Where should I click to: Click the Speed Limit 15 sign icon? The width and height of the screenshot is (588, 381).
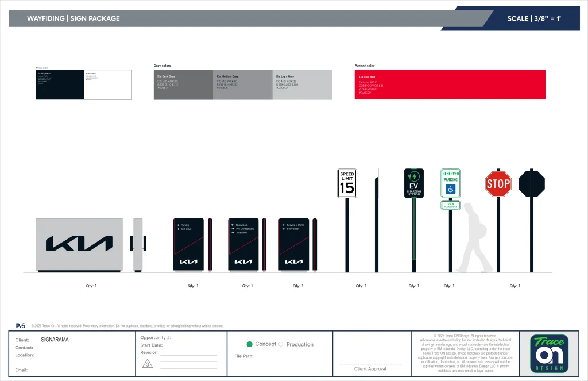point(347,183)
